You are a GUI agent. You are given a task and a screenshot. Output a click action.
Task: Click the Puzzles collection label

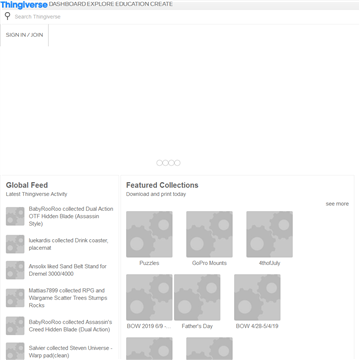[x=149, y=263]
